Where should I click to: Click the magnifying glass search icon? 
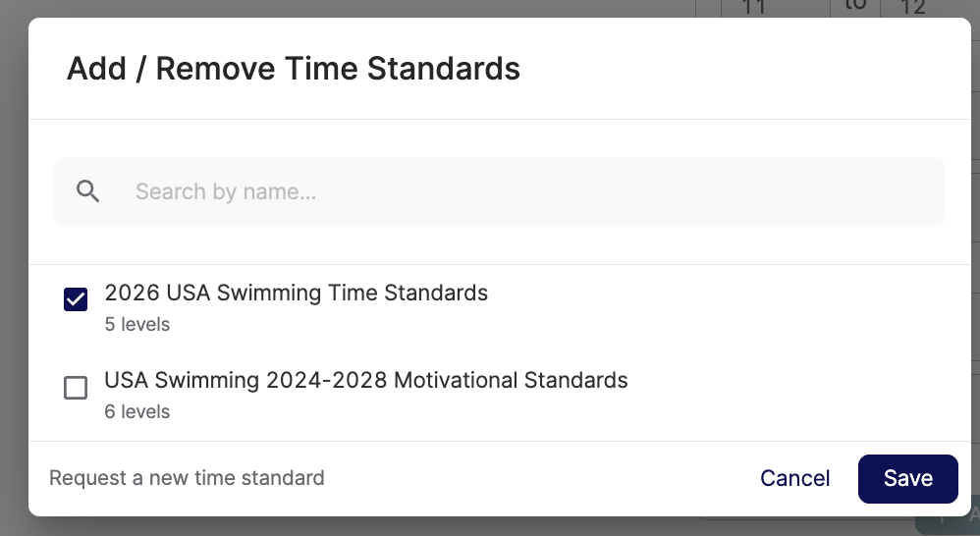click(88, 191)
